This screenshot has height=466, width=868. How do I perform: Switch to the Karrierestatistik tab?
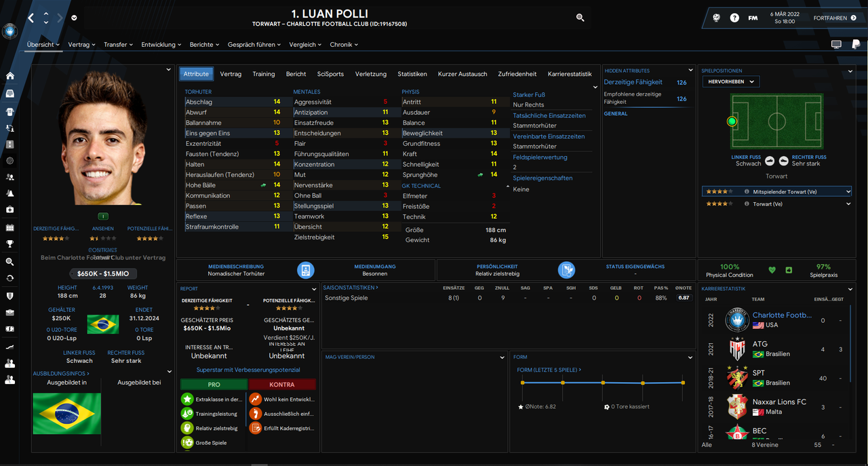point(570,74)
